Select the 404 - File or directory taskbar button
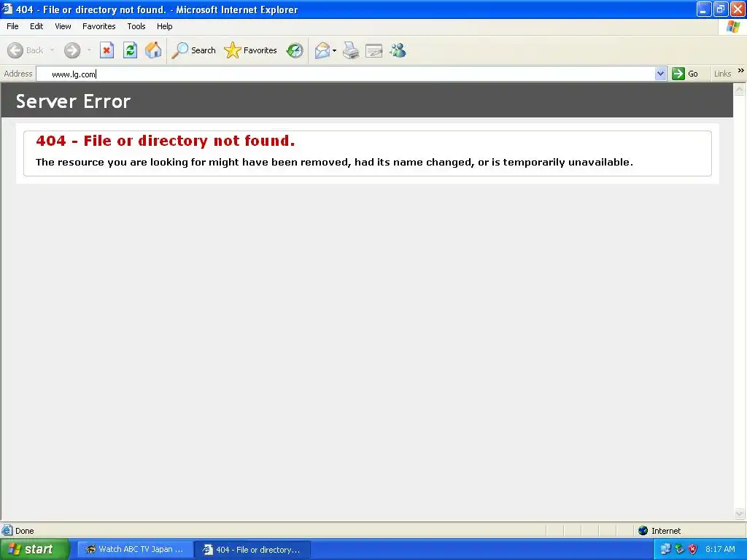This screenshot has height=560, width=747. tap(252, 550)
